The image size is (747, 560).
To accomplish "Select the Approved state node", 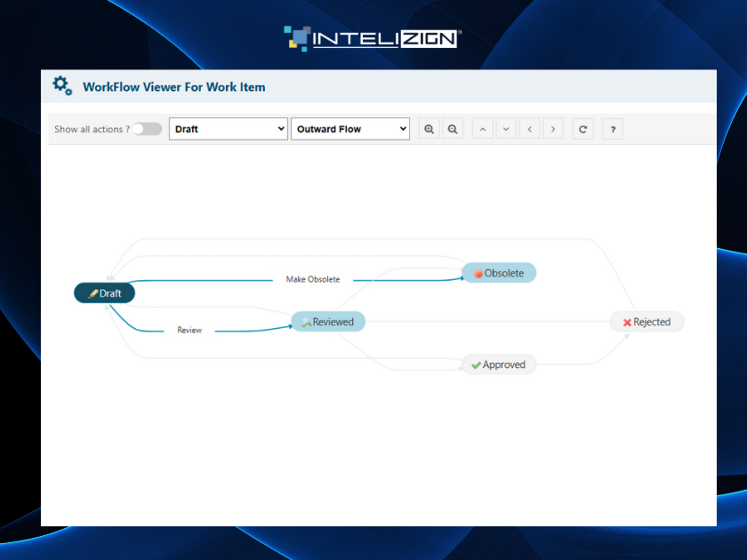I will coord(499,364).
